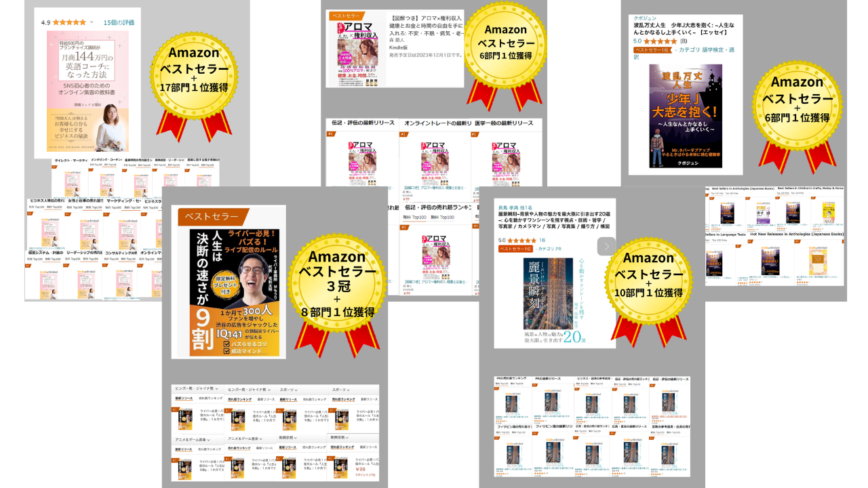
Task: Click the 伝記・評伝の最新リリース heading
Action: tap(363, 122)
